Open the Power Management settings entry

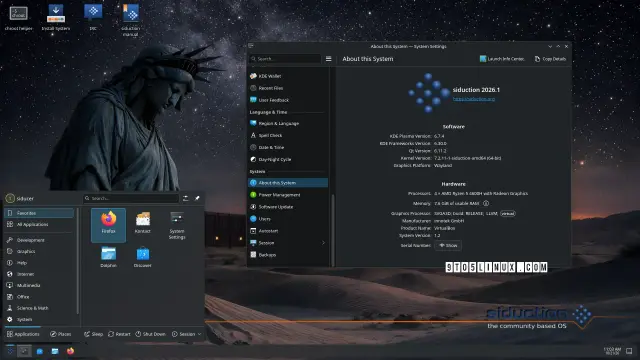click(287, 195)
